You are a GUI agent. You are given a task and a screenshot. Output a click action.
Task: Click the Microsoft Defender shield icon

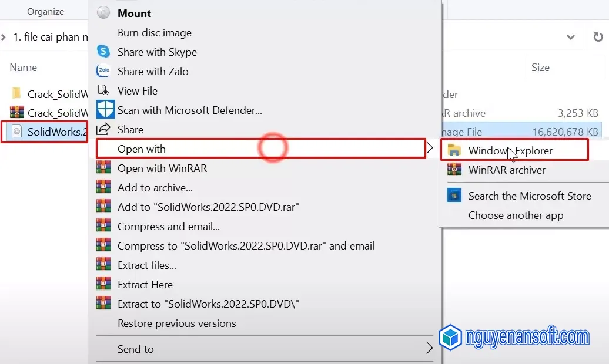click(105, 110)
